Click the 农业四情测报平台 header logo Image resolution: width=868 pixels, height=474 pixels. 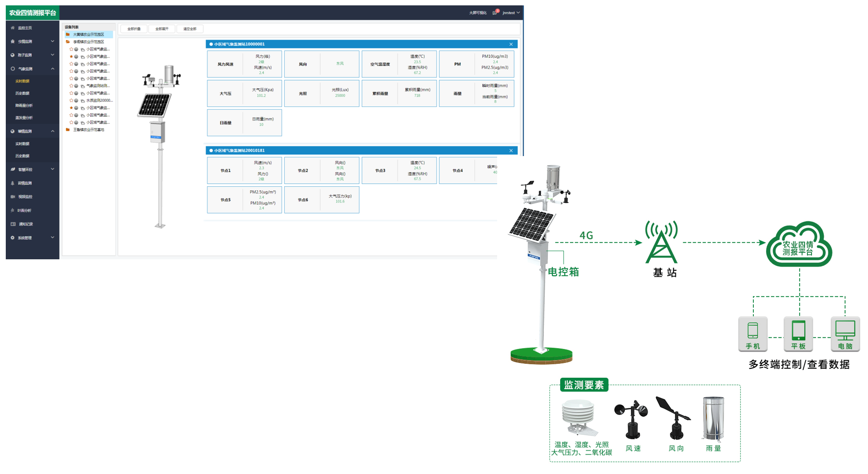(33, 13)
